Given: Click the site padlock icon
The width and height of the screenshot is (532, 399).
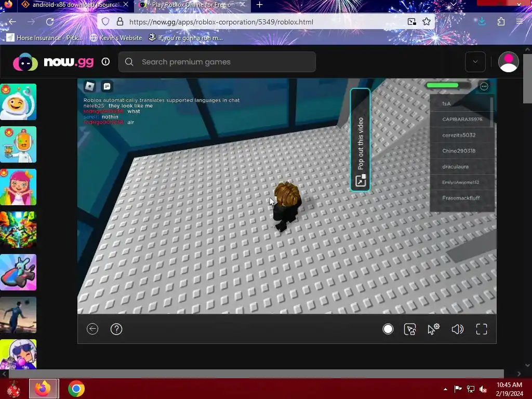Looking at the screenshot, I should (120, 22).
